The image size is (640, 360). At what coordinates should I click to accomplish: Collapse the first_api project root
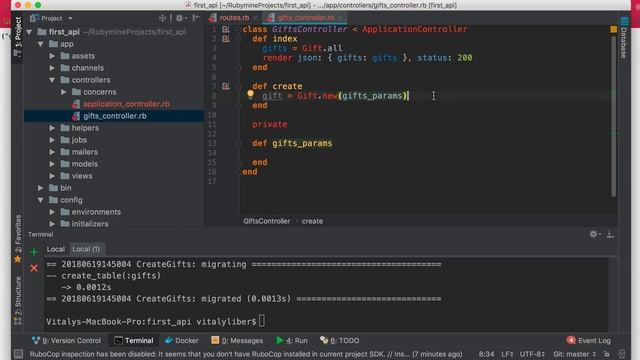pyautogui.click(x=29, y=32)
